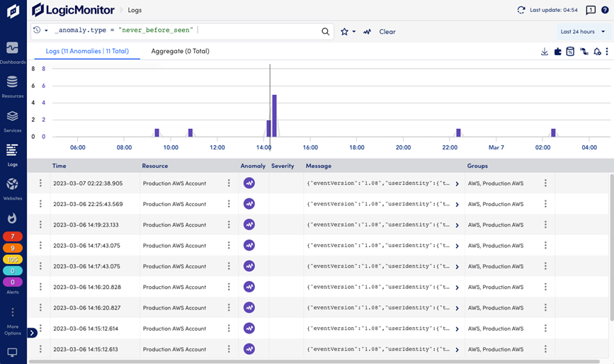Viewport: 614px width, 364px height.
Task: Expand the sidebar with the arrow button
Action: (x=32, y=333)
